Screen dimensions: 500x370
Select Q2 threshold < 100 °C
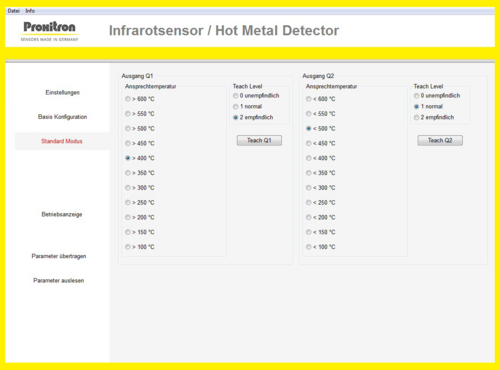(321, 247)
